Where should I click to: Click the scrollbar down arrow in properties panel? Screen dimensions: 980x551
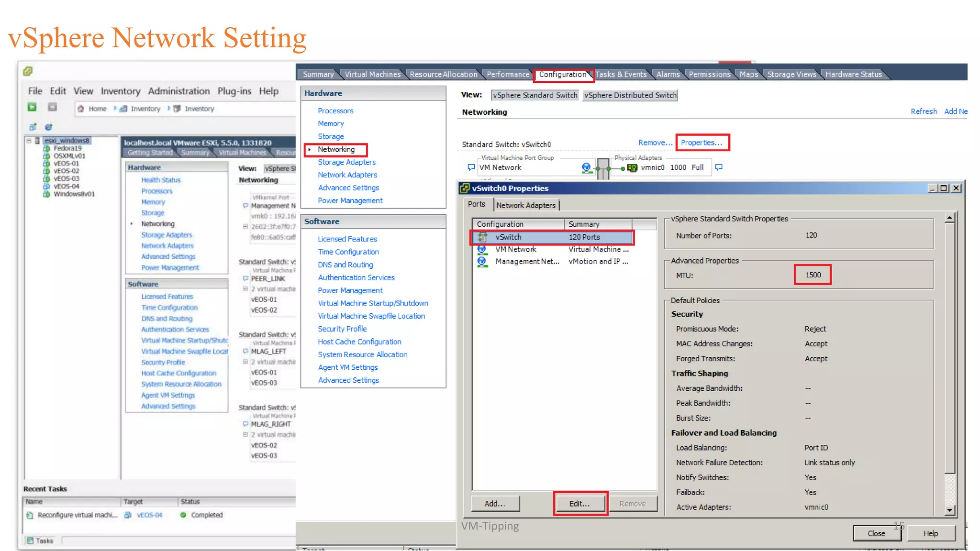point(950,510)
